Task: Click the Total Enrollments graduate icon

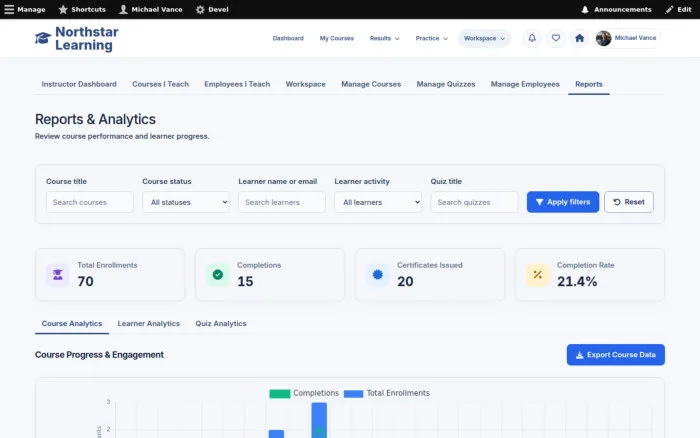Action: coord(58,275)
